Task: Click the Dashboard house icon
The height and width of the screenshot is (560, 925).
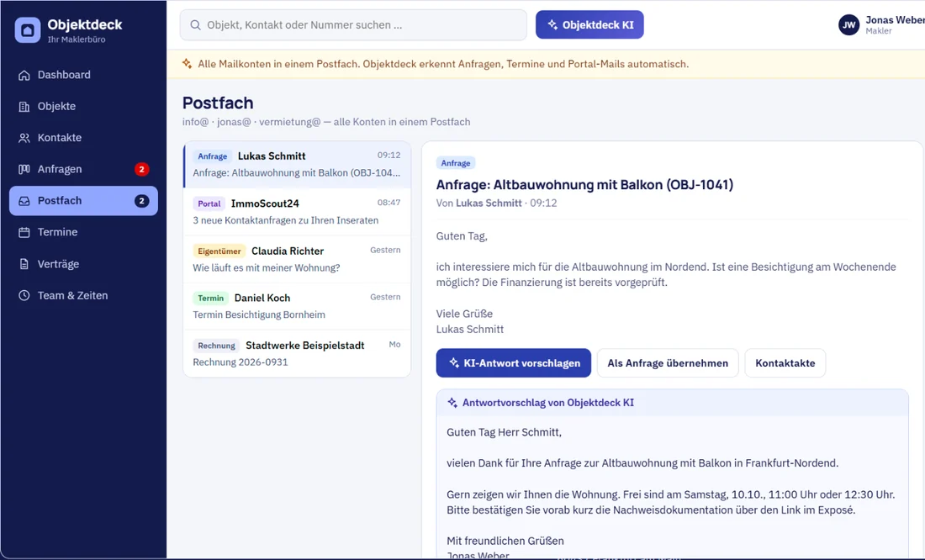Action: (x=24, y=75)
